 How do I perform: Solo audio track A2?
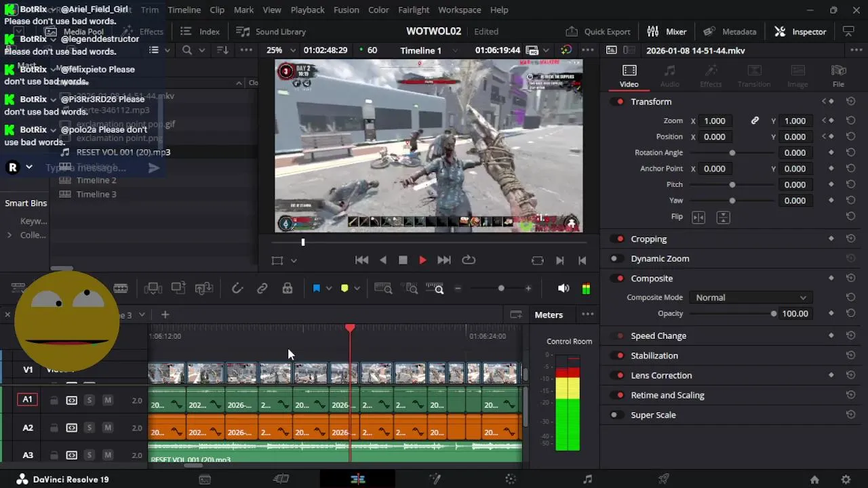pos(89,428)
